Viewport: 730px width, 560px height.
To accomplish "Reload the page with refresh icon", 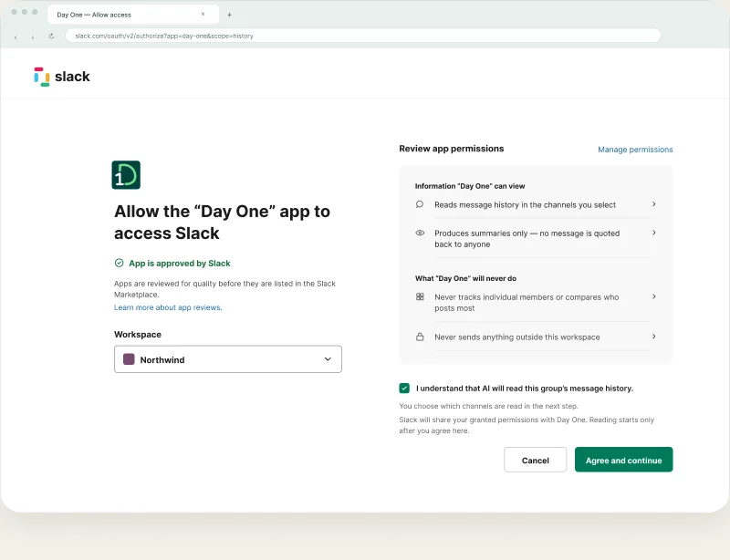I will (x=51, y=36).
